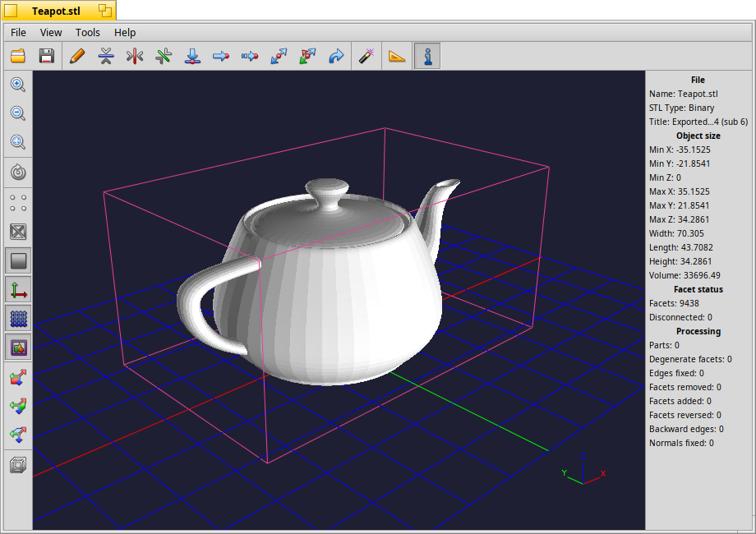Click the 'Facets added: 0' line
Screen dimensions: 756x534
[x=680, y=402]
